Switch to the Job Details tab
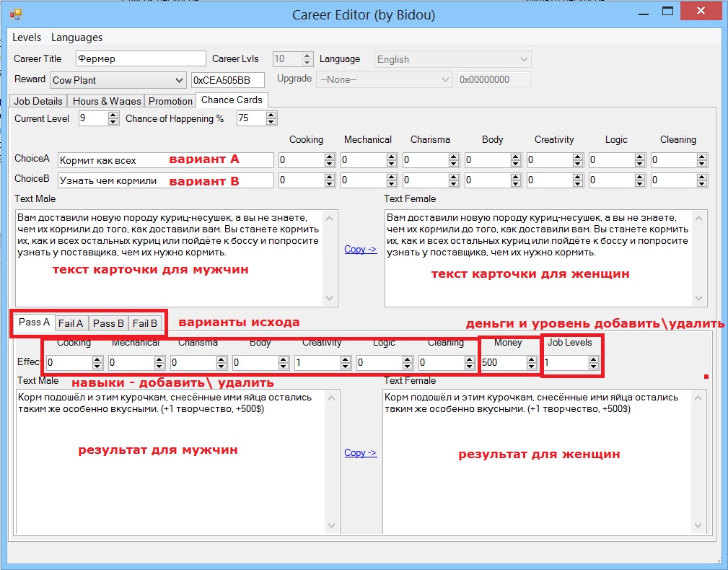 [x=38, y=101]
